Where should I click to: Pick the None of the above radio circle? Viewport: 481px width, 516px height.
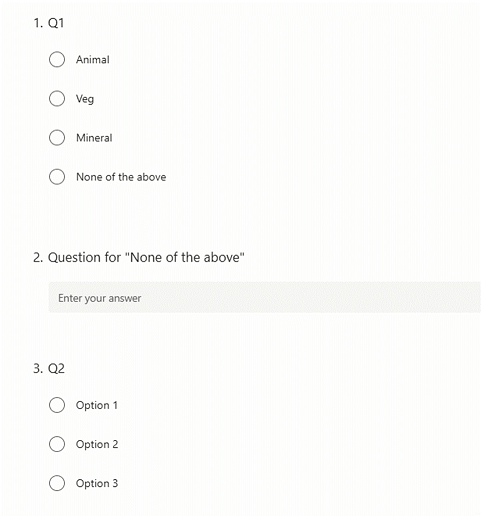click(x=57, y=177)
